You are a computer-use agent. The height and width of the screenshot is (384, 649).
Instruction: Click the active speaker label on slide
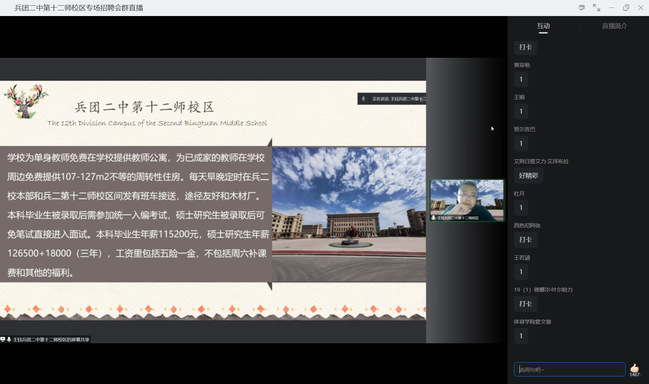(x=392, y=98)
